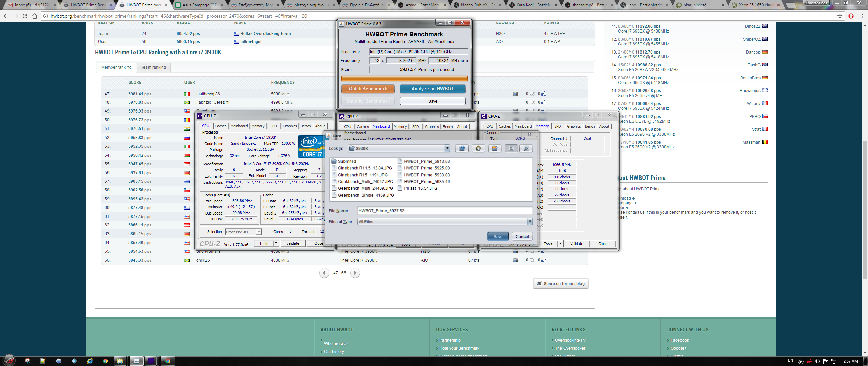Screen dimensions: 868x366
Task: Open the Look In folder dropdown
Action: (x=447, y=148)
